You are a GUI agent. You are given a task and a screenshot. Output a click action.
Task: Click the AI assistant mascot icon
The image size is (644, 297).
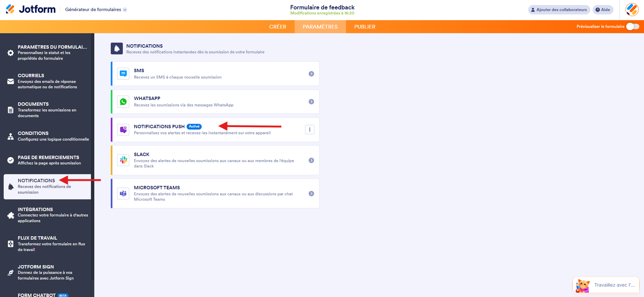point(583,286)
